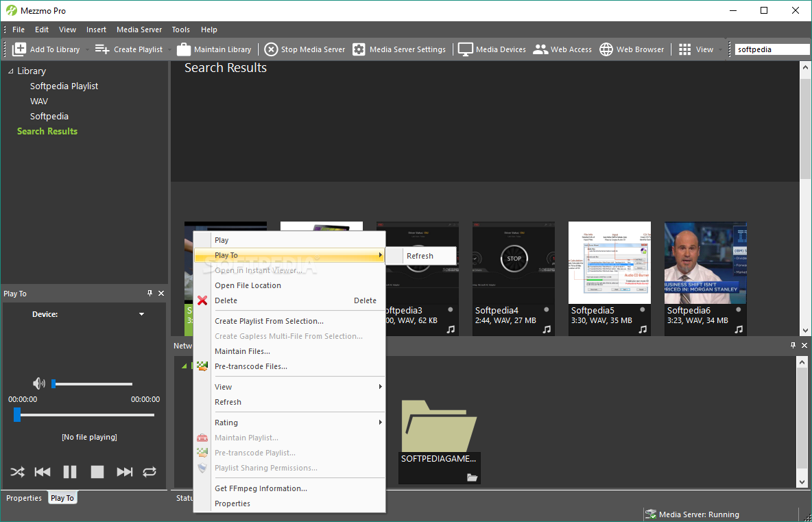
Task: Click the search field containing softpedia
Action: (772, 49)
